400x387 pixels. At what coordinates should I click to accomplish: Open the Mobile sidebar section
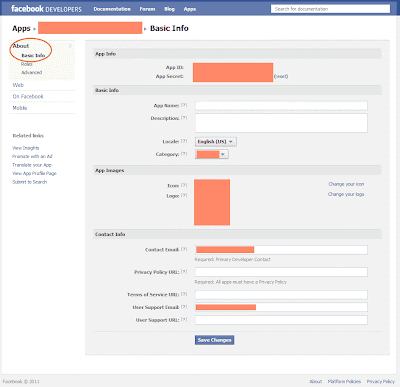[20, 108]
